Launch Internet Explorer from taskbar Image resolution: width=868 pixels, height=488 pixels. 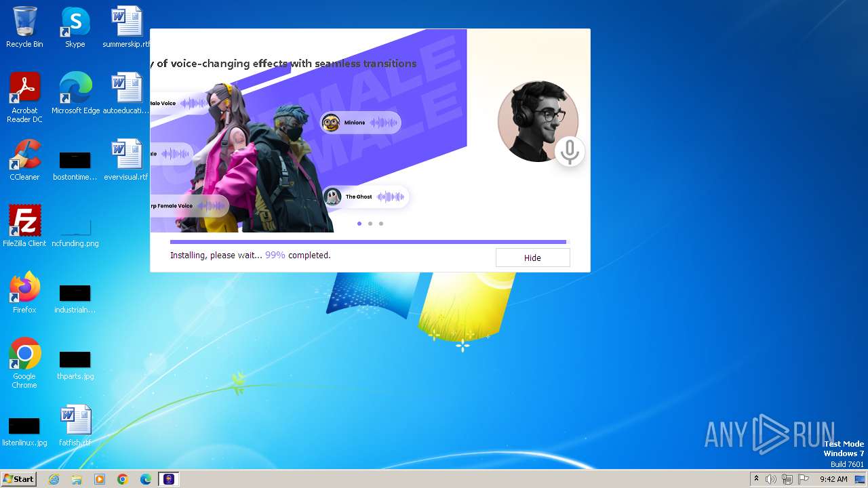pyautogui.click(x=54, y=479)
